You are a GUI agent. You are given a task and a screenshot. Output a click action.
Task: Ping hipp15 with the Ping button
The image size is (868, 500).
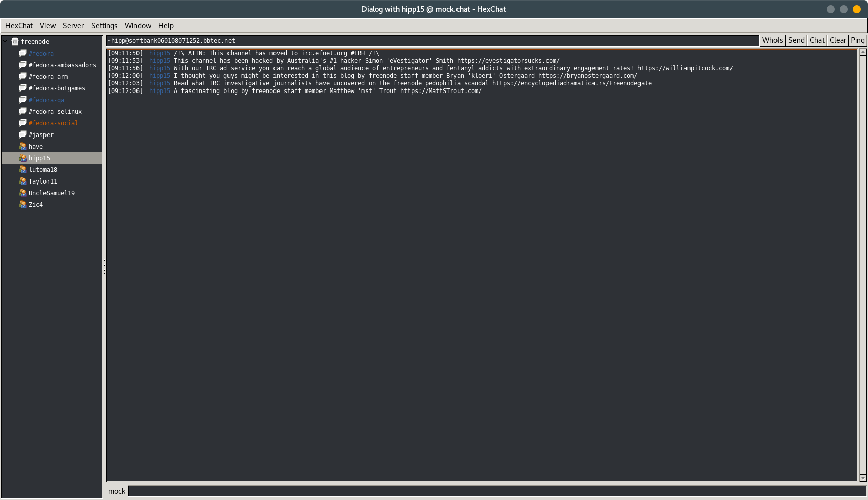coord(858,40)
